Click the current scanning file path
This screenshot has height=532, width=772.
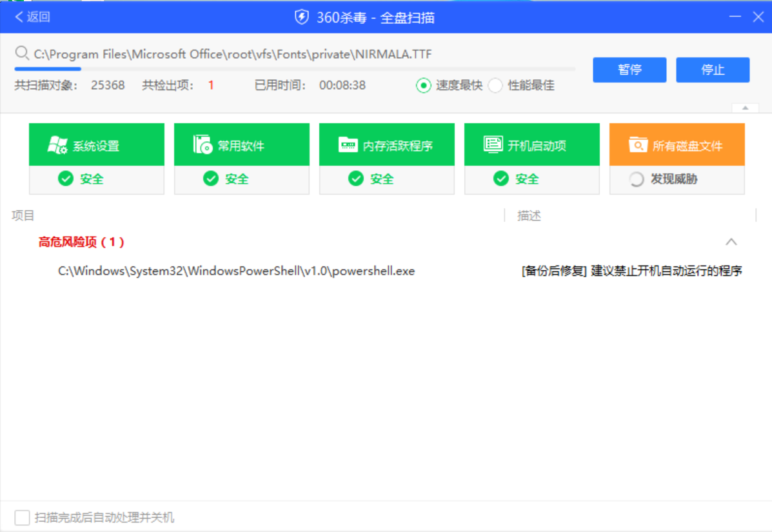(x=233, y=54)
